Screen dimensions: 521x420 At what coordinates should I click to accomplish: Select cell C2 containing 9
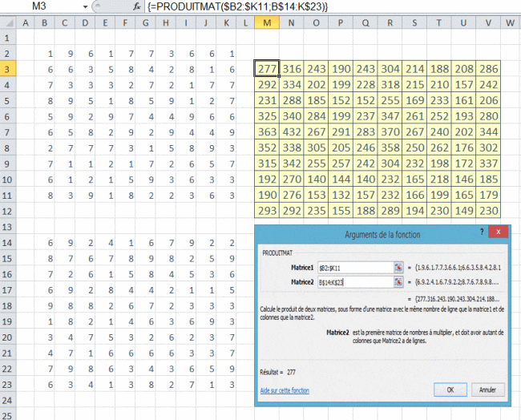coord(65,54)
